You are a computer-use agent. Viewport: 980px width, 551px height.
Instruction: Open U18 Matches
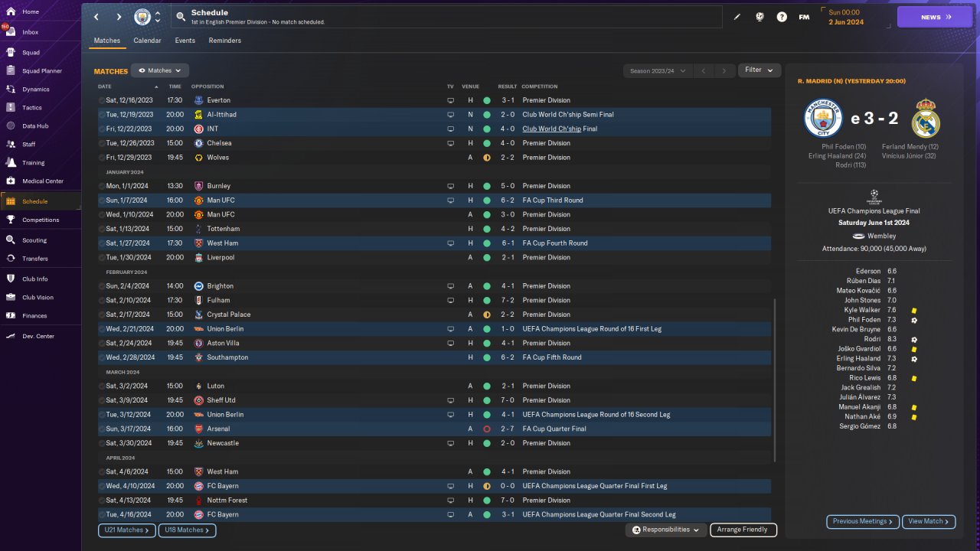tap(188, 530)
